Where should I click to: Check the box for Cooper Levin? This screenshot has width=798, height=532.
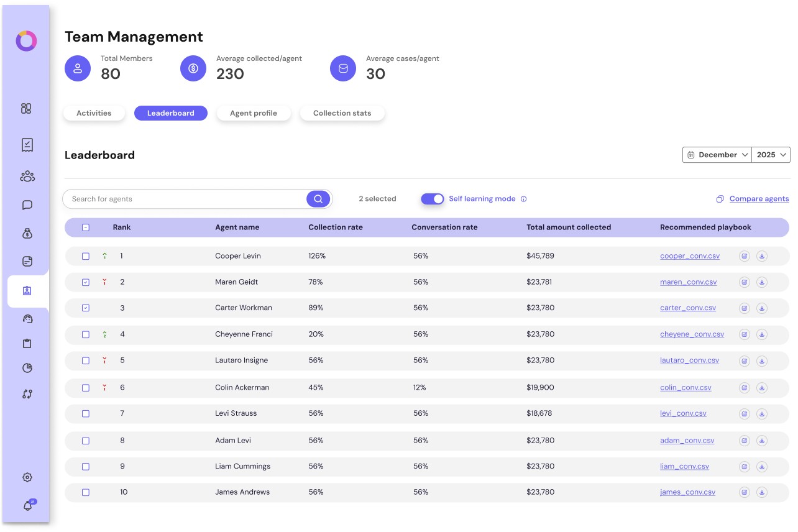86,256
